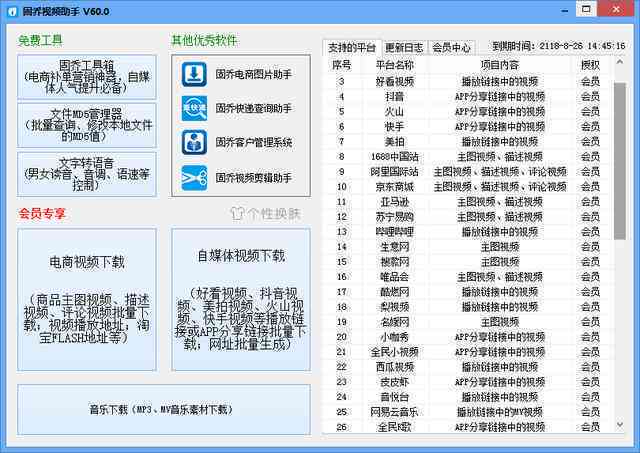
Task: Click 主图视频 content cell of 生意网
Action: coord(500,247)
